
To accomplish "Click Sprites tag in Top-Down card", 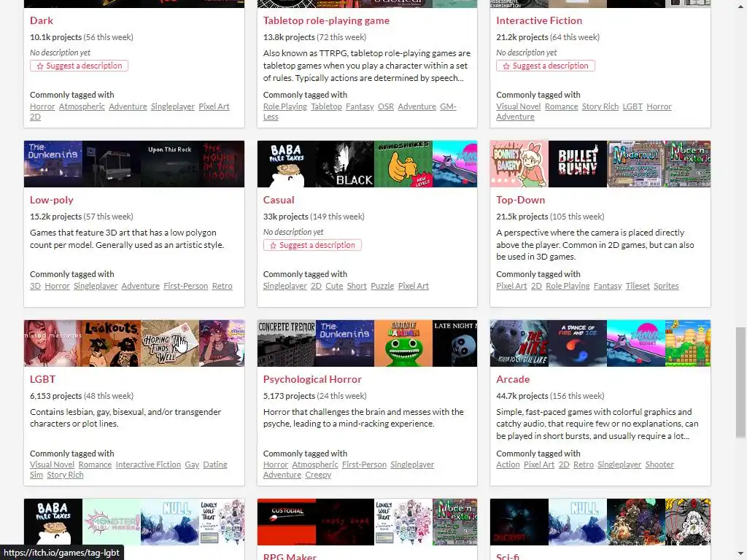I will 666,286.
